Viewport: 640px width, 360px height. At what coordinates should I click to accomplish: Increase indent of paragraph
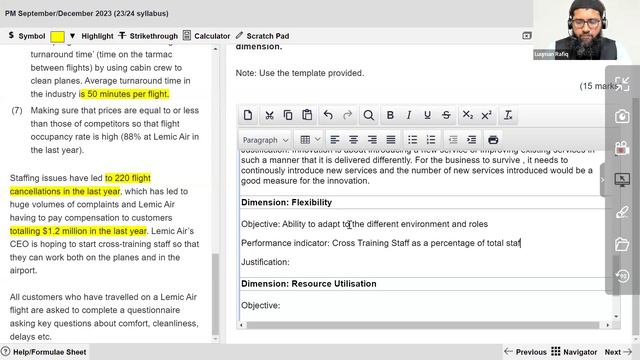(x=471, y=140)
